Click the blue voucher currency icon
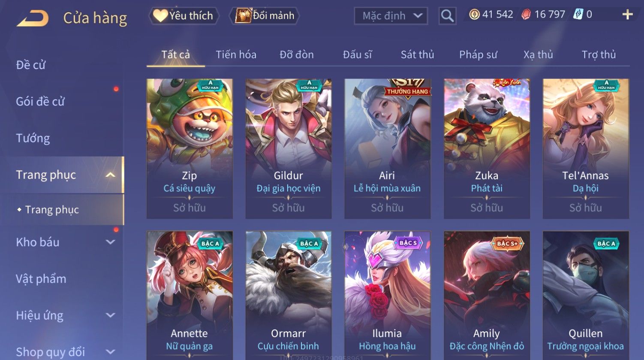The height and width of the screenshot is (360, 644). pyautogui.click(x=578, y=15)
